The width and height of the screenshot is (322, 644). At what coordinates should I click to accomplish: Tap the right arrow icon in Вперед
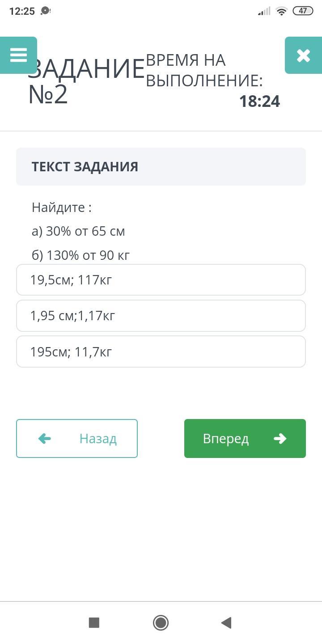280,439
